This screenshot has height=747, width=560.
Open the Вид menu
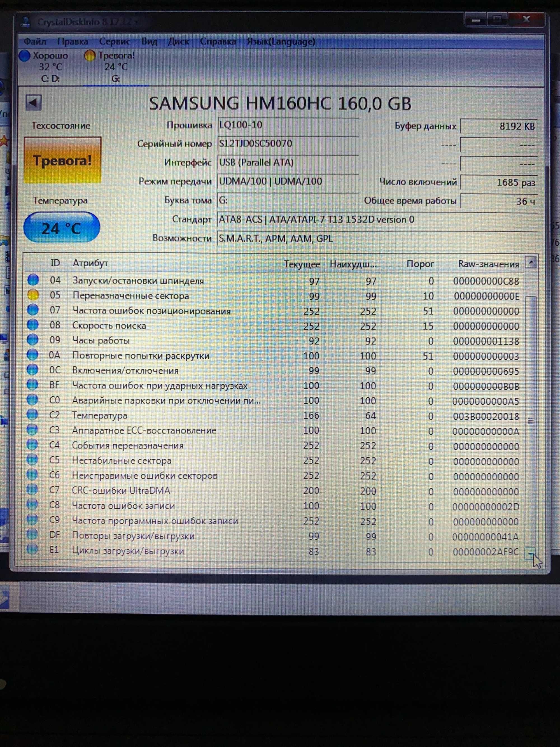149,41
